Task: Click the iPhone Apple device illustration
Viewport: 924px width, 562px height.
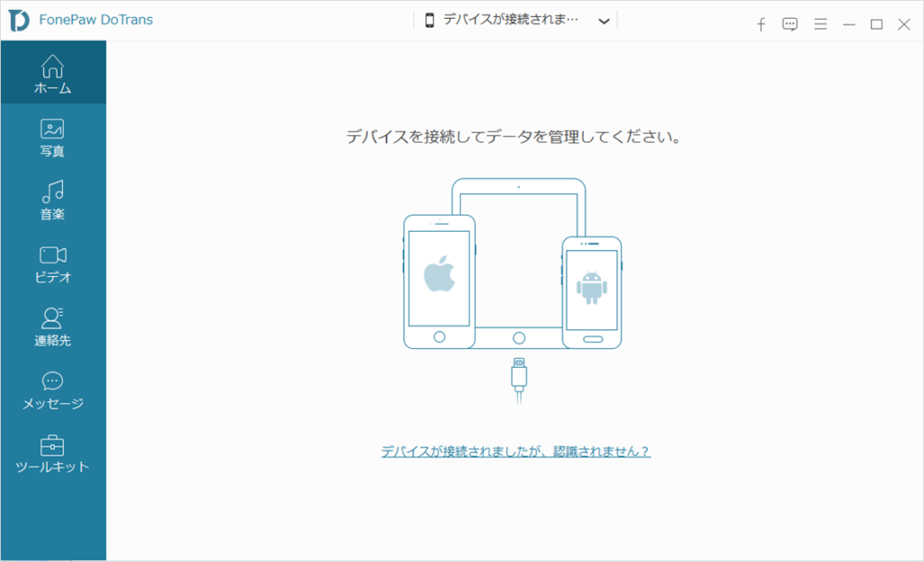Action: [439, 281]
